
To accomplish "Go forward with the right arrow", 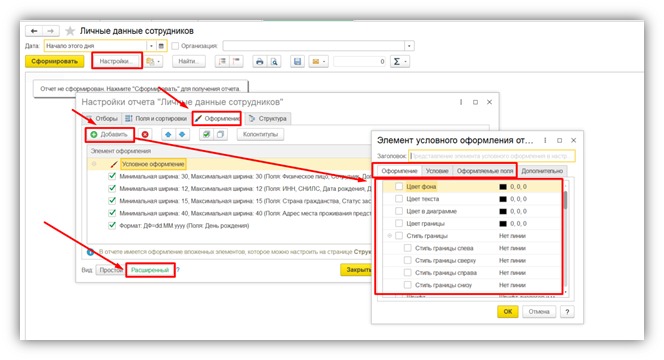I will point(50,31).
